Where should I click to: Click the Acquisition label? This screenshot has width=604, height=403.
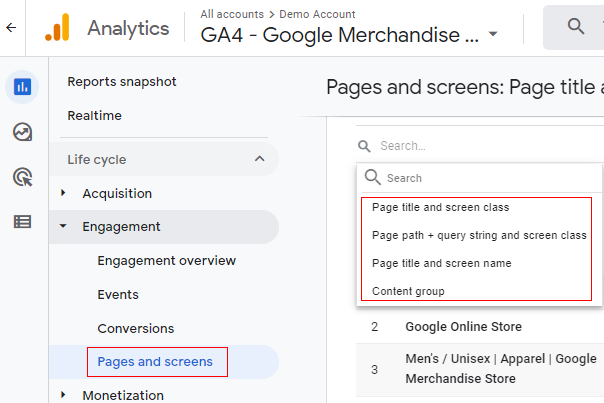117,193
